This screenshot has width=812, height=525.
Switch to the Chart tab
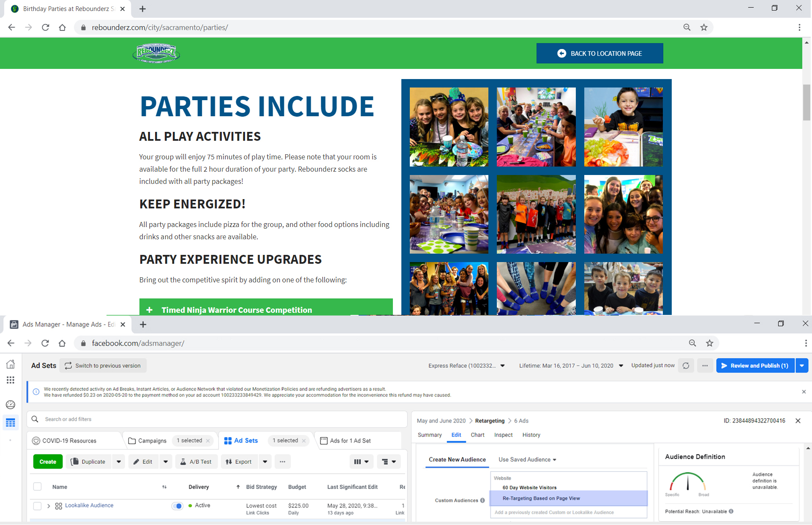point(477,435)
